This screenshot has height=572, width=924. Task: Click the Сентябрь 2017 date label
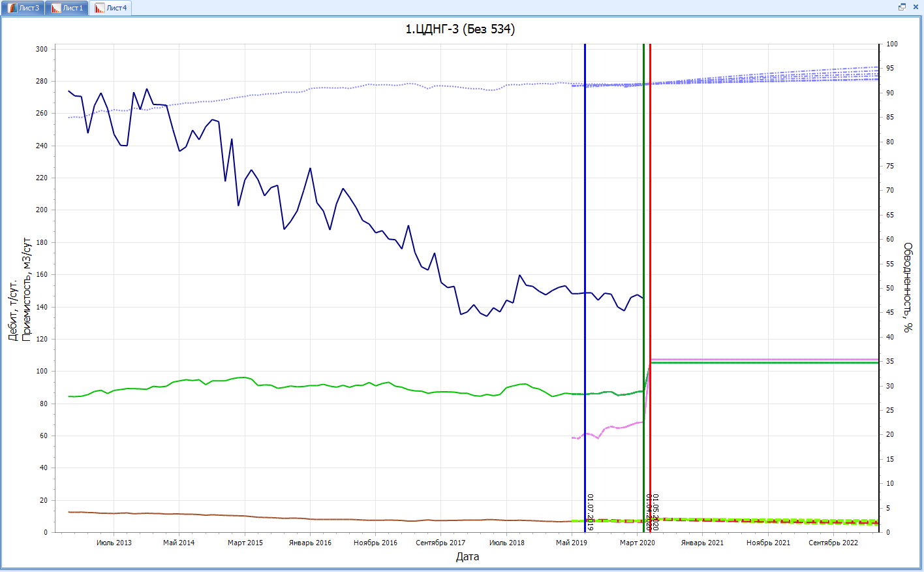pos(440,543)
